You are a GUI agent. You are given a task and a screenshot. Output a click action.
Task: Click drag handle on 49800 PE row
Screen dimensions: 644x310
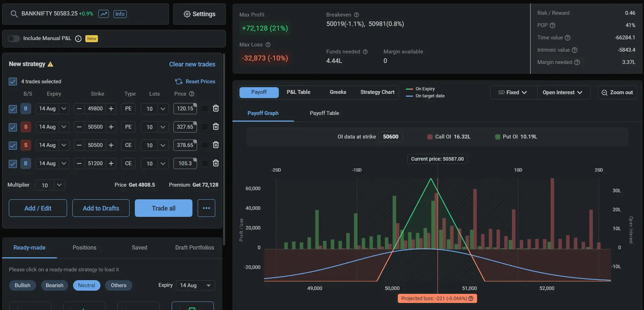click(205, 109)
